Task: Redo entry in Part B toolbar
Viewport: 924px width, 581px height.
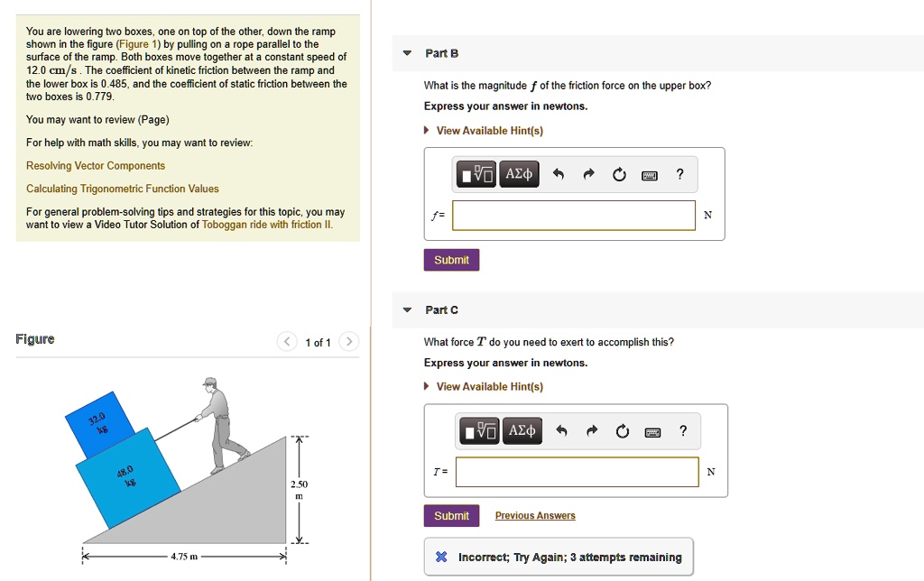Action: (588, 175)
